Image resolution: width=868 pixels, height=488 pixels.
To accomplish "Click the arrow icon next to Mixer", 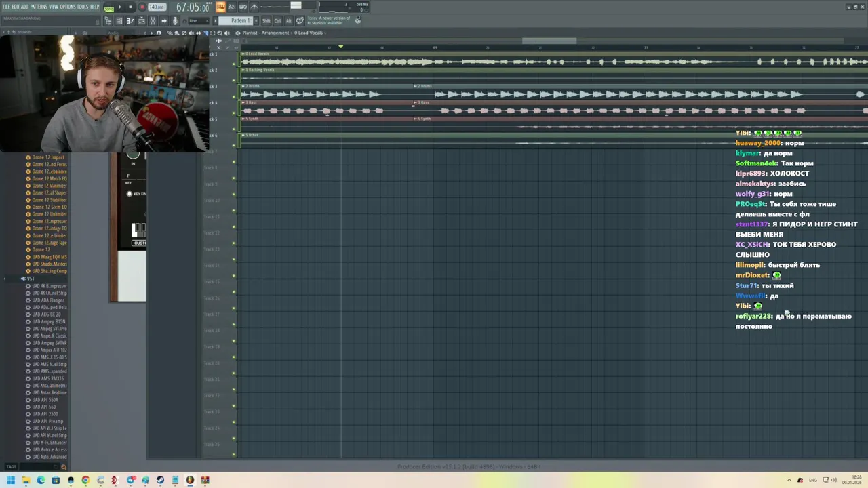I will point(164,21).
